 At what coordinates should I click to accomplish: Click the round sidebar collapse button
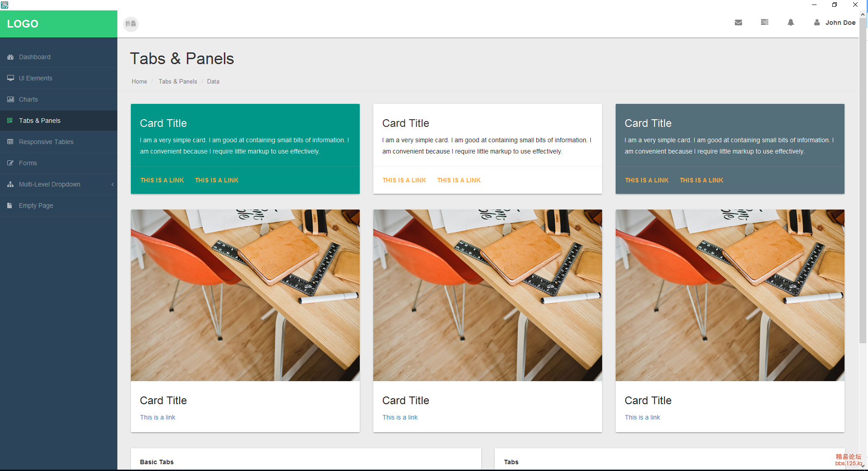click(131, 24)
